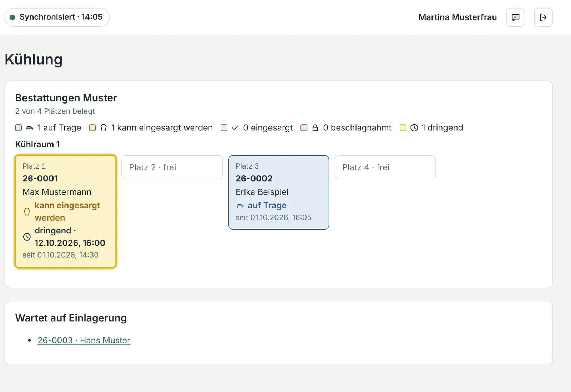
Task: Click the user name 'Martina Musterfrau'
Action: pos(458,17)
